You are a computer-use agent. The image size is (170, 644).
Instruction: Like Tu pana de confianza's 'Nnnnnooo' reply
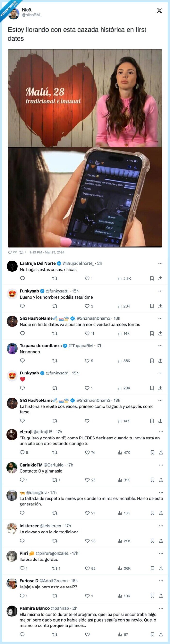point(87,361)
